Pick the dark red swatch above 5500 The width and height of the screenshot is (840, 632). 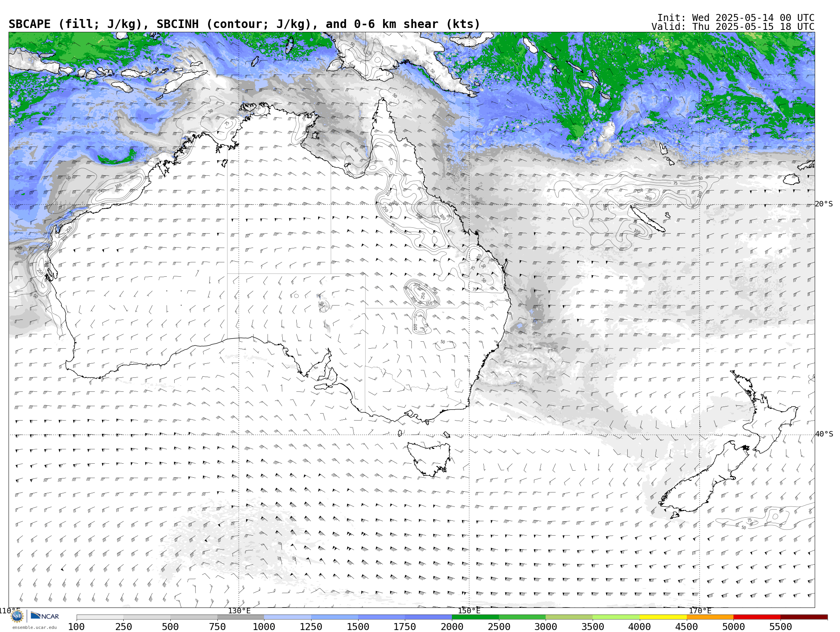[x=804, y=617]
